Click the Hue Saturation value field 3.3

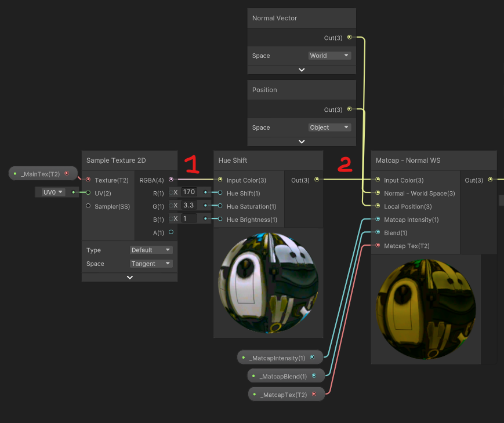(x=189, y=205)
